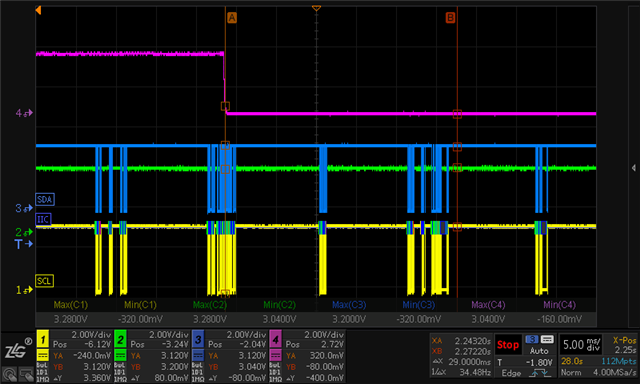Click the dual-edge trigger slope icon

point(539,373)
